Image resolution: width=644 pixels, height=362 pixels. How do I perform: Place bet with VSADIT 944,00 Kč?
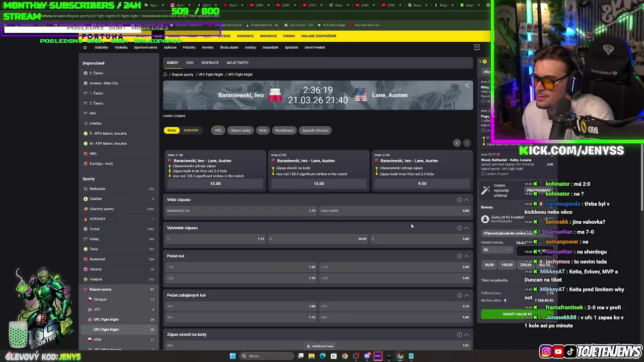[517, 314]
